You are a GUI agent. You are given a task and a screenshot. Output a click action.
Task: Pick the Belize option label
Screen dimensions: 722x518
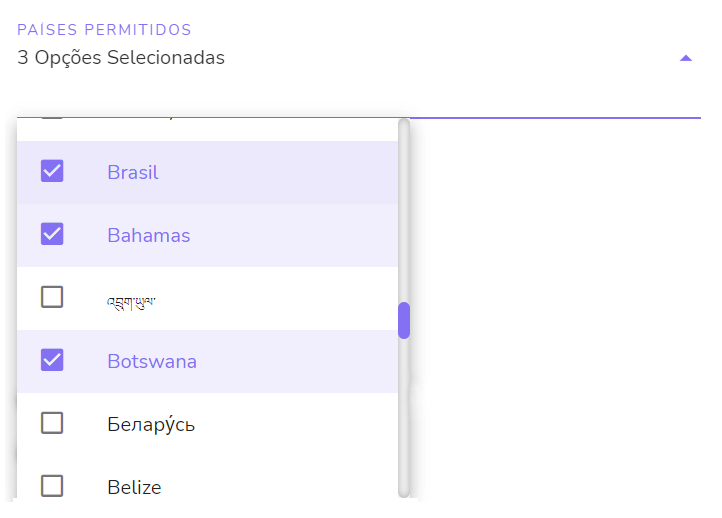point(134,488)
